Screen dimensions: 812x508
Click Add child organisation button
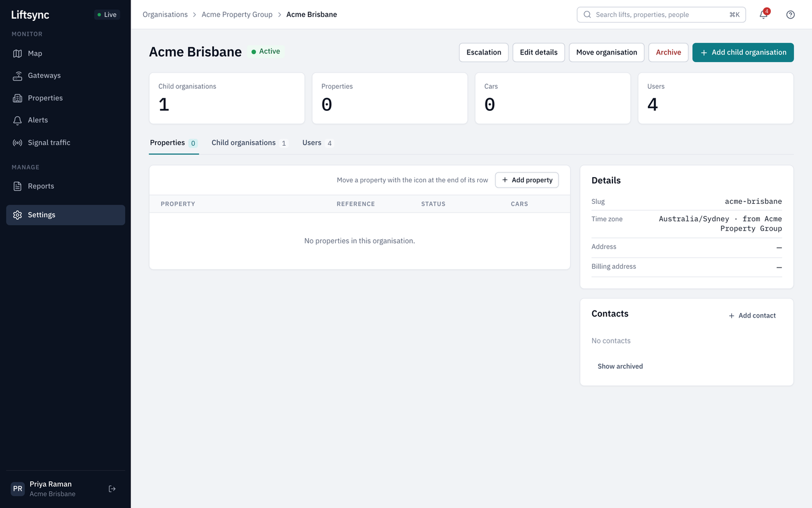point(743,52)
